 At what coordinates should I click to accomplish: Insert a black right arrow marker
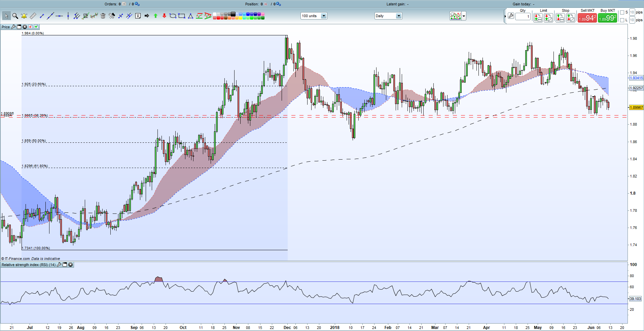[x=147, y=16]
